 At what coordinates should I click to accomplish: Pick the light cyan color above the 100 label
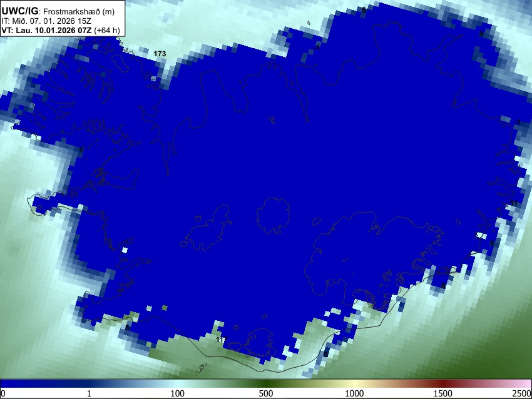click(x=177, y=384)
